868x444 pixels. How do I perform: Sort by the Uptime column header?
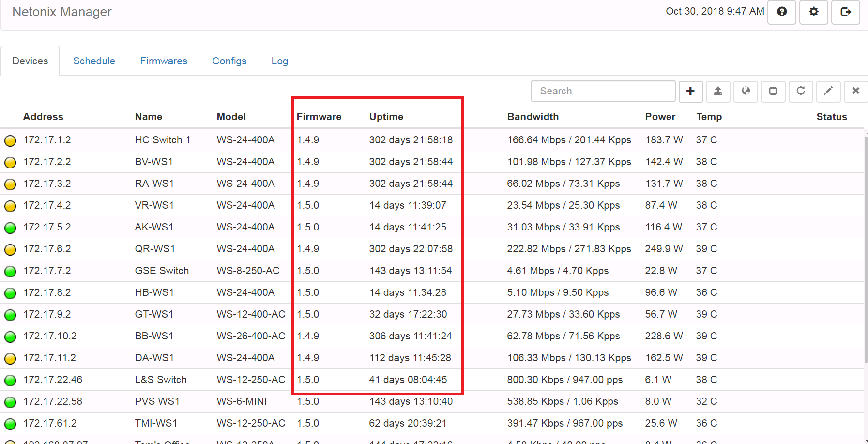tap(386, 117)
